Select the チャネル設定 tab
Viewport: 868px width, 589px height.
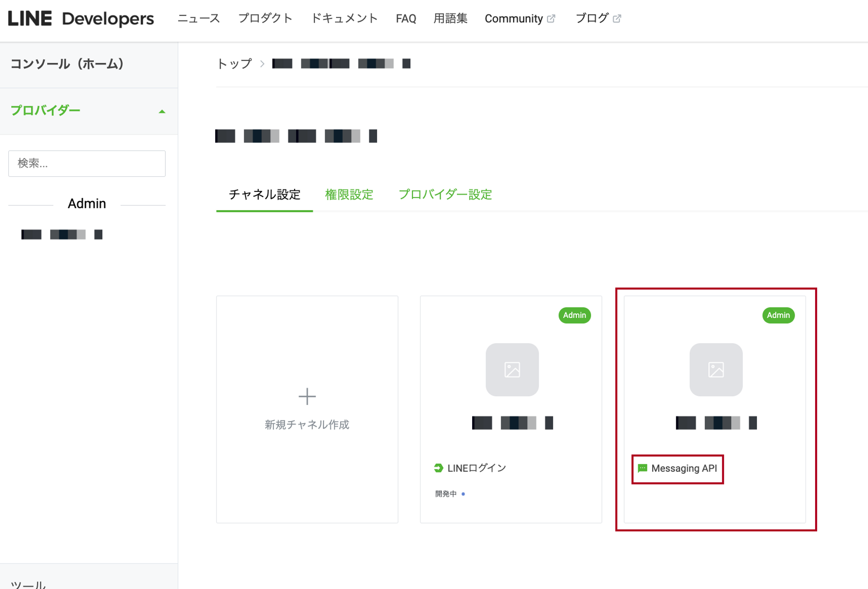[x=264, y=194]
